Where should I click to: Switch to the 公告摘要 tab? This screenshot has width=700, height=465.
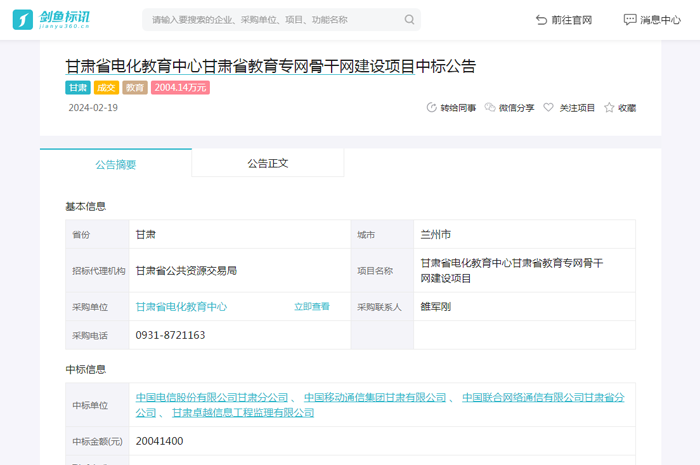[x=116, y=164]
